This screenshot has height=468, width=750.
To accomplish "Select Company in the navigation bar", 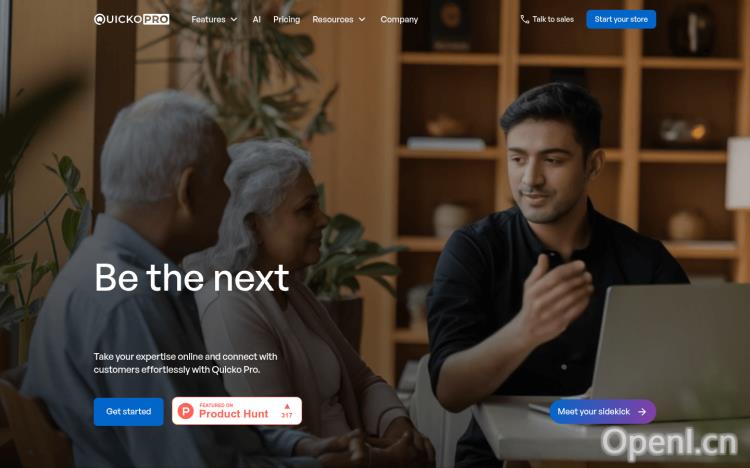I will click(399, 20).
